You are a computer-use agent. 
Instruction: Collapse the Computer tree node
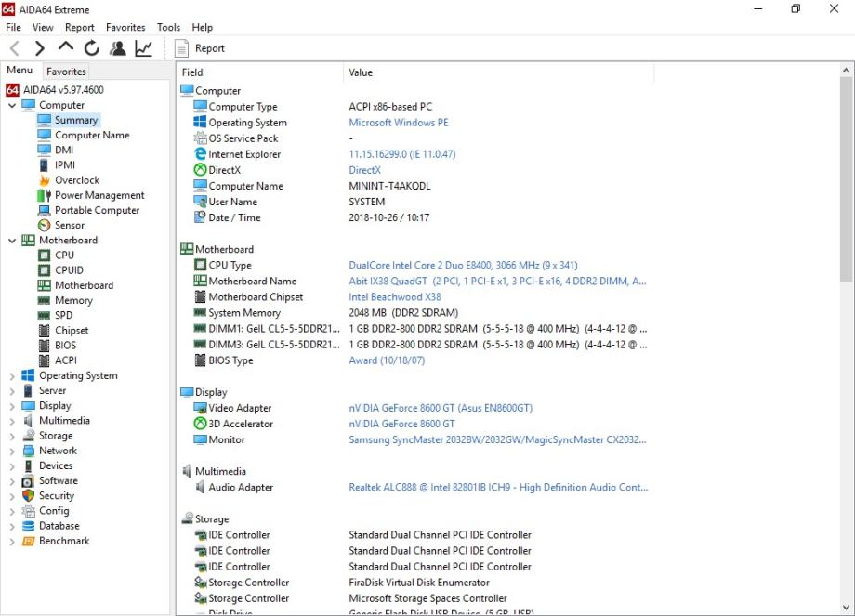click(x=12, y=105)
